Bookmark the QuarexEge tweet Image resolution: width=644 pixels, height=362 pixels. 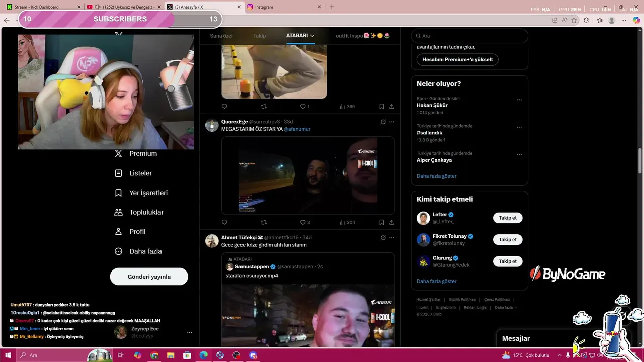pos(382,222)
